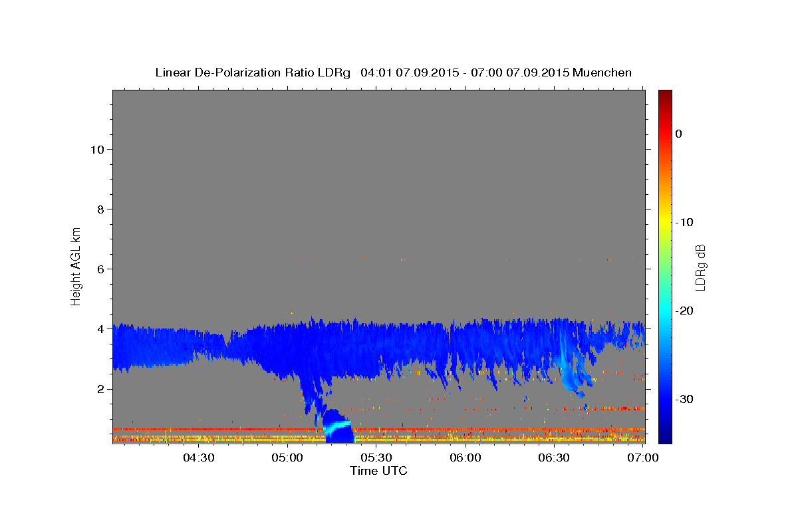Click the 'LDRg dB' colorbar label
This screenshot has width=798, height=532.
tap(700, 267)
